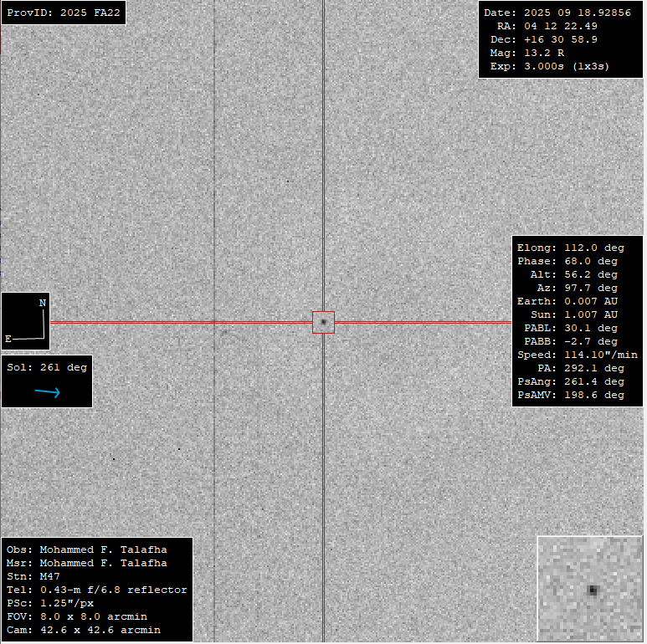Click the Obs observer name line
Image resolution: width=647 pixels, height=644 pixels.
coord(86,549)
